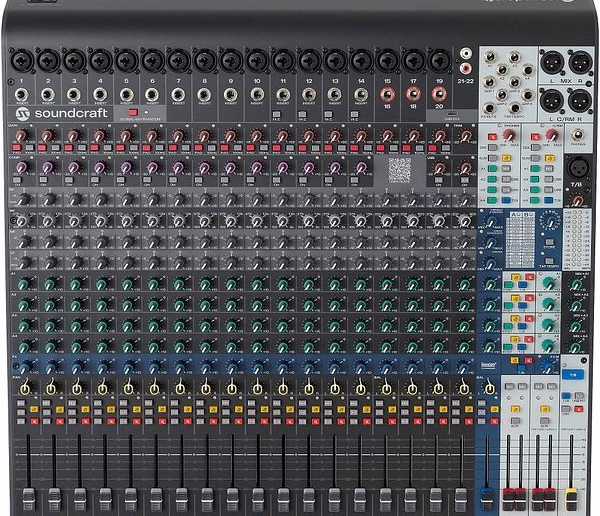This screenshot has width=600, height=516.
Task: Toggle the yellow solo button on channel 7
Action: click(x=188, y=409)
